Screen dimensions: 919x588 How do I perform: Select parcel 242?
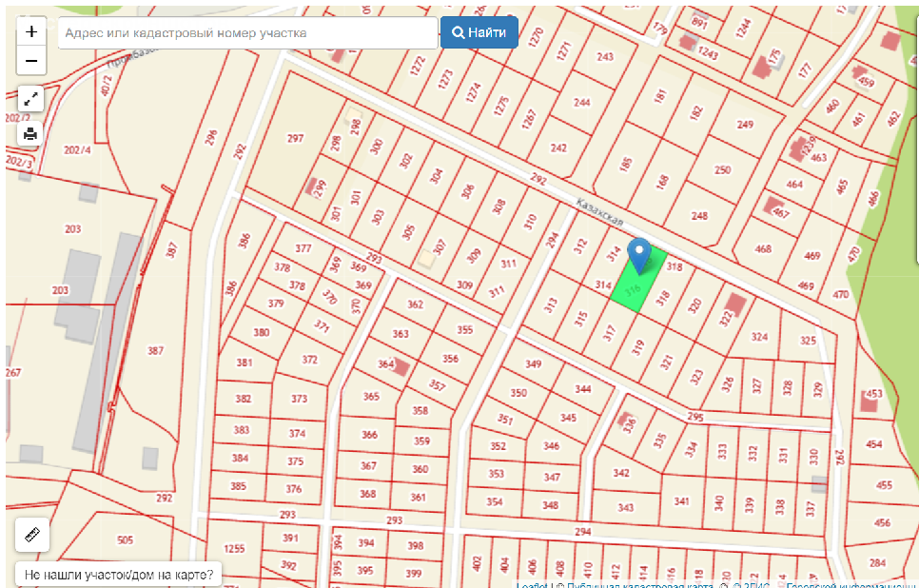(x=558, y=147)
